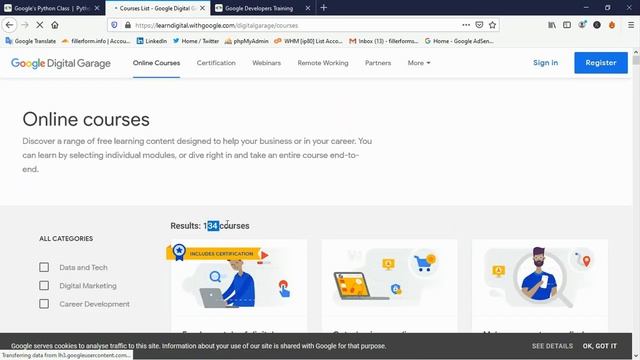Bookmark this page with the star icon
640x360 pixels.
click(x=493, y=25)
